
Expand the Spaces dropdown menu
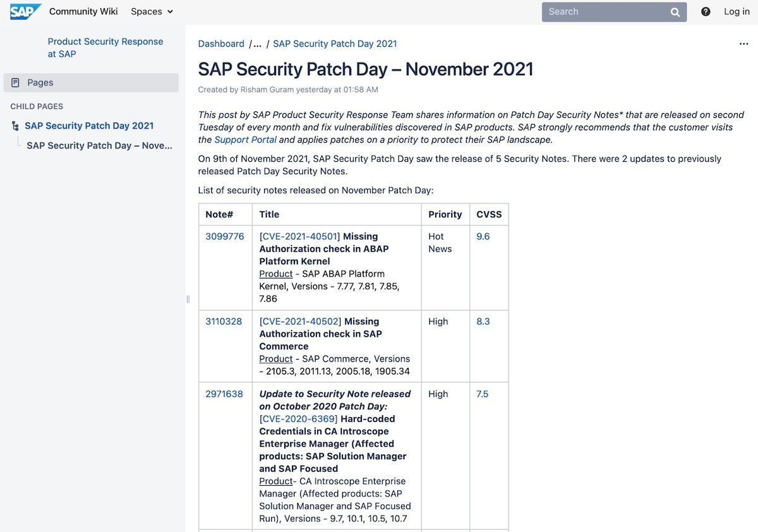coord(152,11)
